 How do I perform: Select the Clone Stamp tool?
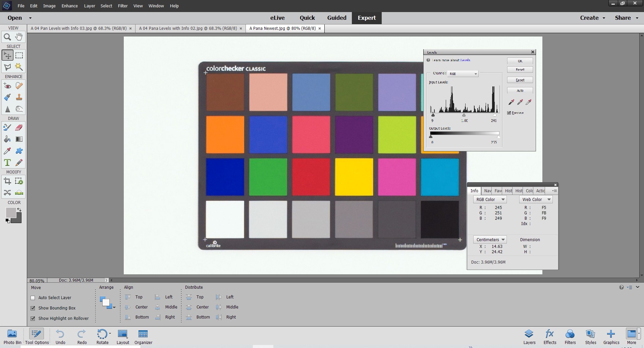tap(19, 97)
